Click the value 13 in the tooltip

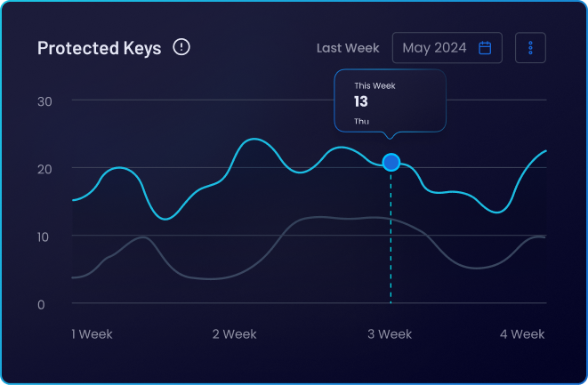pos(361,101)
